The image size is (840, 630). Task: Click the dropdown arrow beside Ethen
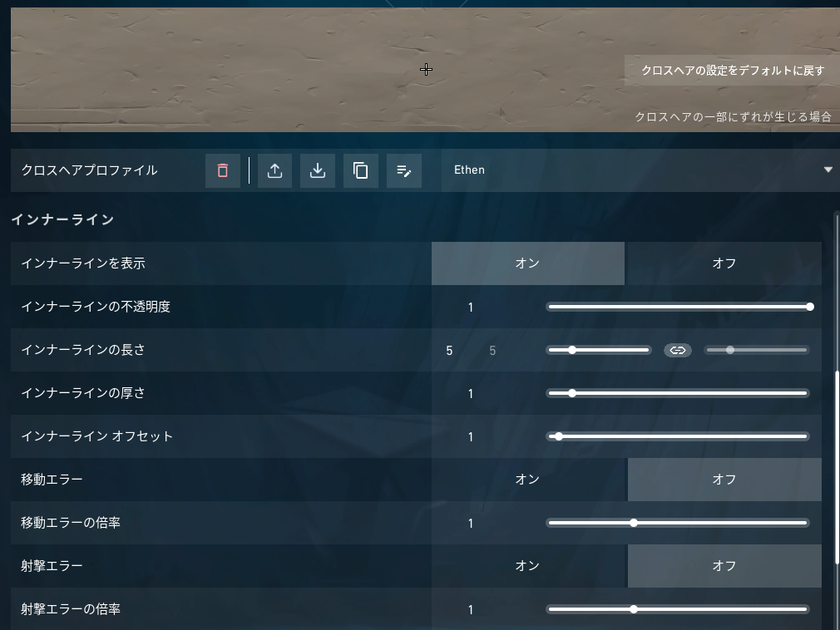tap(828, 170)
